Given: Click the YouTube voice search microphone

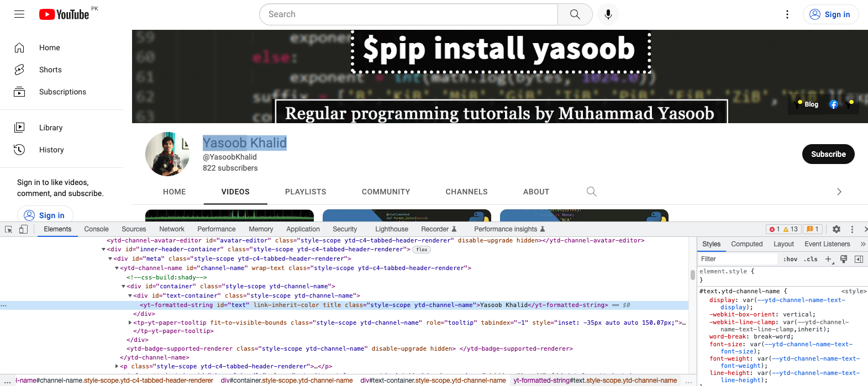Looking at the screenshot, I should 608,14.
